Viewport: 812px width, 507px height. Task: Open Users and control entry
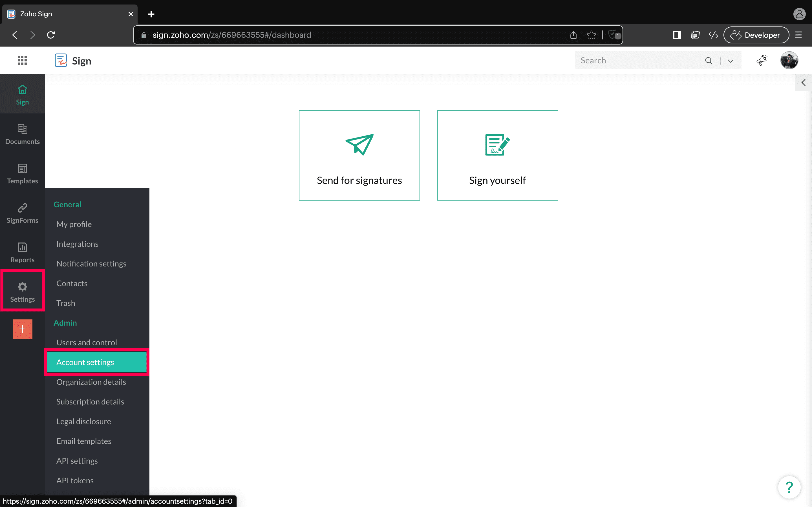coord(87,342)
